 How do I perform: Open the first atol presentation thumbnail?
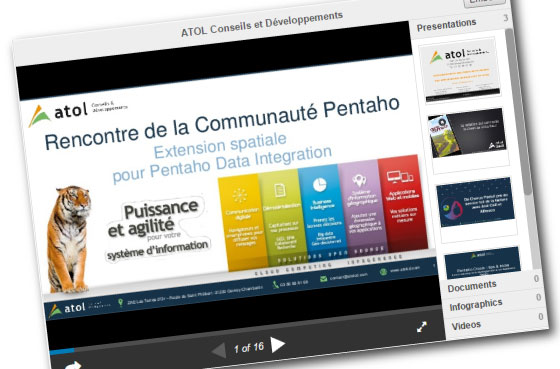point(461,70)
